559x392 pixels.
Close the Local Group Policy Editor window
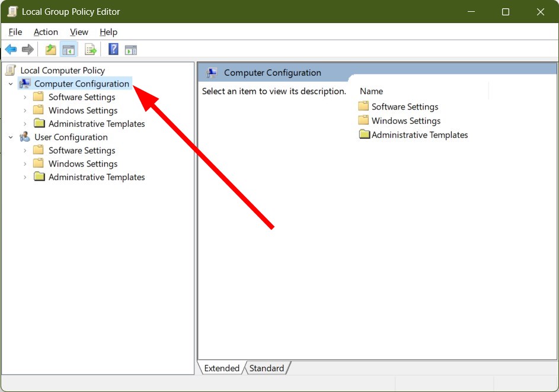point(541,12)
